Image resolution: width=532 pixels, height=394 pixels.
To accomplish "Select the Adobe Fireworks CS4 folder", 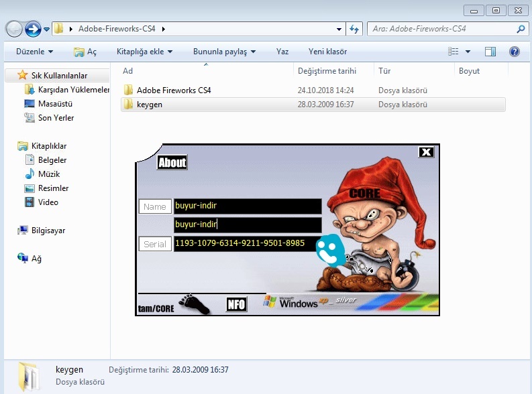I will [x=174, y=90].
